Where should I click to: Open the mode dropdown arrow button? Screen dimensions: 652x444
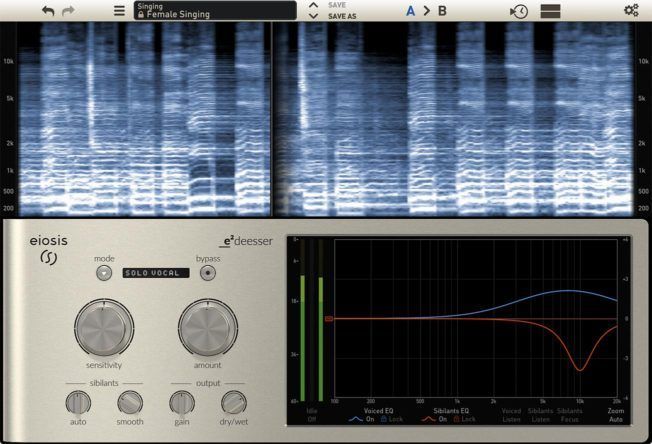pos(104,273)
